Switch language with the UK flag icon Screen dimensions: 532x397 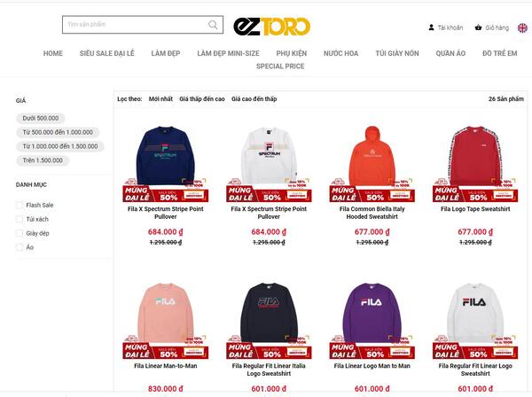point(522,27)
